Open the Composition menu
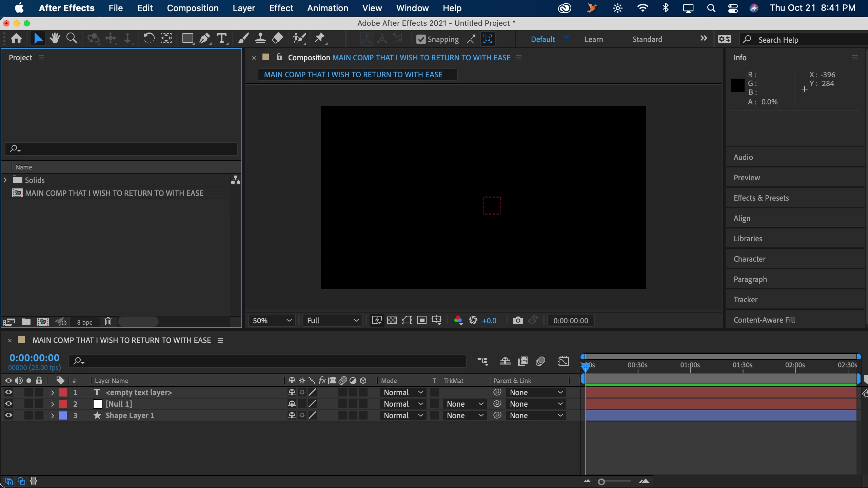 coord(193,8)
